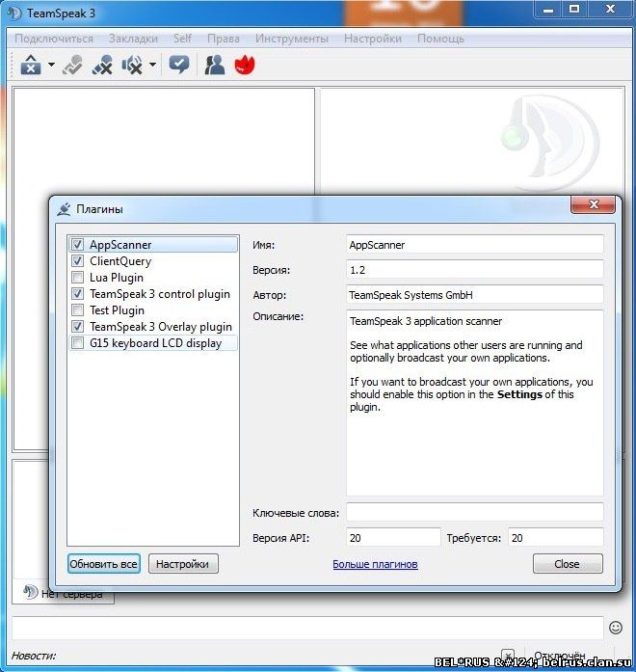This screenshot has height=672, width=636.
Task: Mute speakers using the toolbar icon
Action: pos(132,66)
